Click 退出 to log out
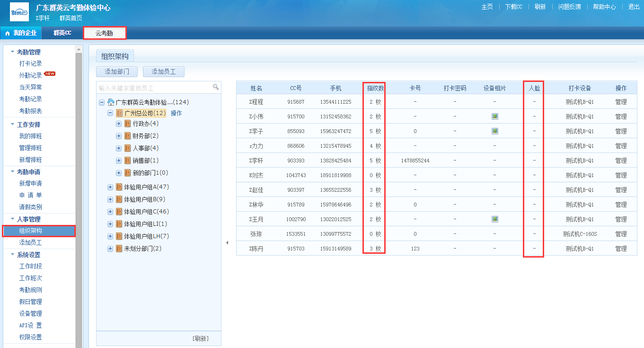This screenshot has width=644, height=348. tap(634, 7)
